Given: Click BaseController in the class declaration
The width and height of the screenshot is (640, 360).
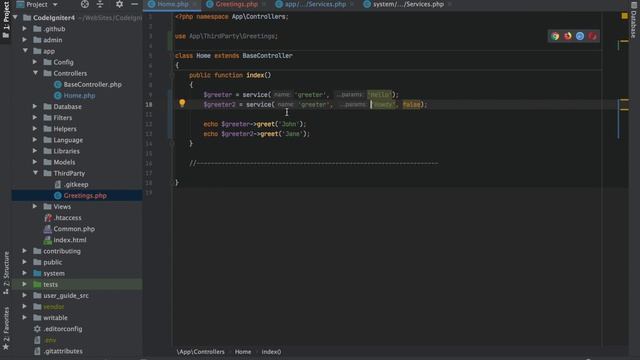Looking at the screenshot, I should point(267,56).
